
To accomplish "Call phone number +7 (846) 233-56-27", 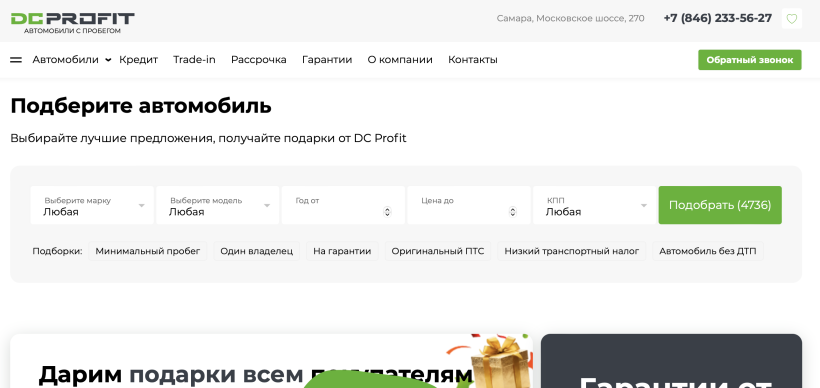I will click(718, 18).
